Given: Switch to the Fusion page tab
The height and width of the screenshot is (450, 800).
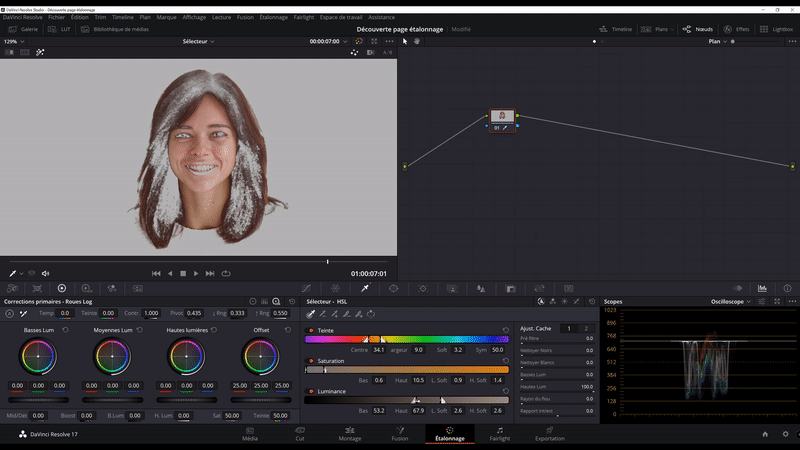Looking at the screenshot, I should [x=399, y=434].
